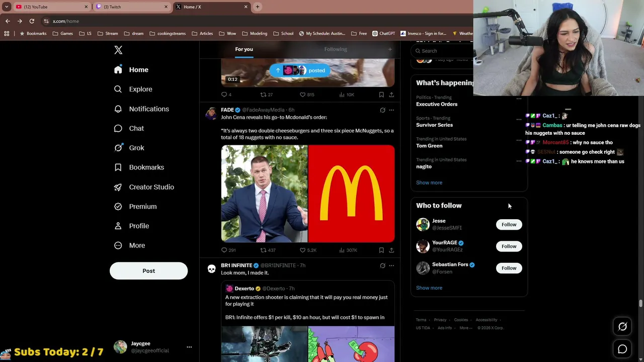Open the floating messages button

point(622,349)
